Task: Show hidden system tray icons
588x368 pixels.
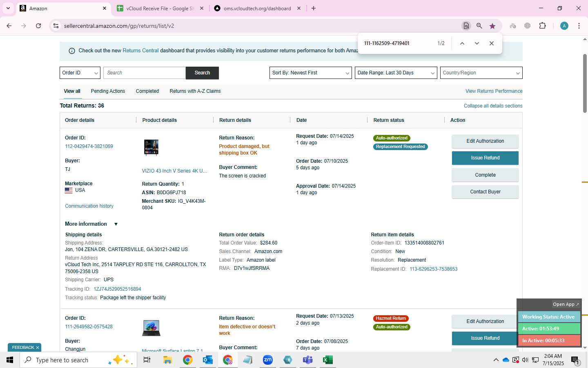Action: point(496,360)
